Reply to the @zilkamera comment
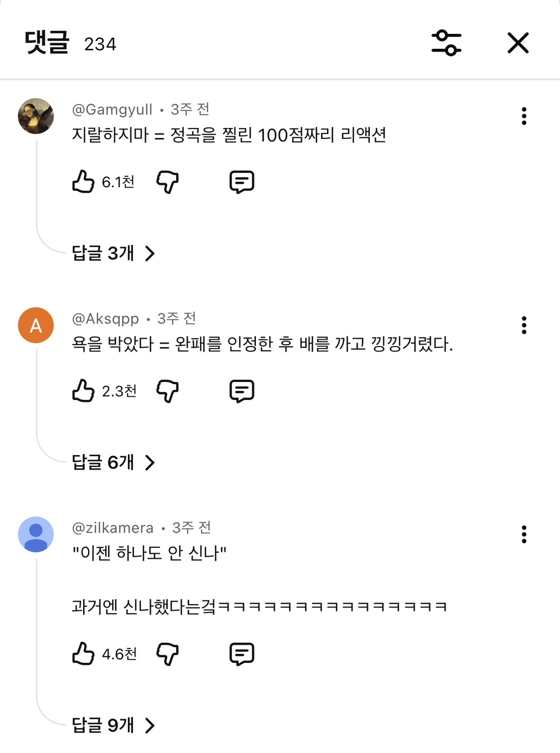560x753 pixels. (242, 654)
